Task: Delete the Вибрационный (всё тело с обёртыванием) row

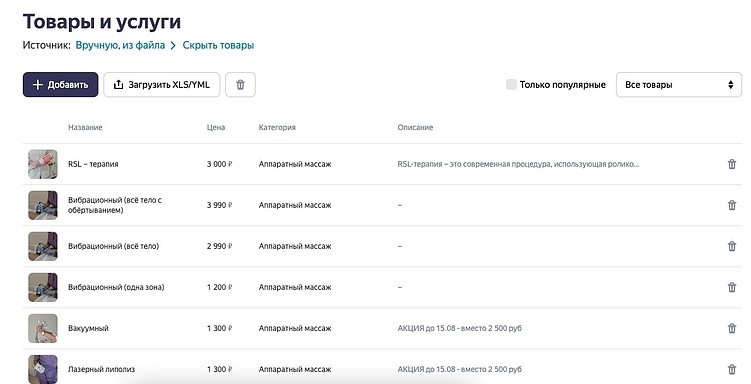Action: pos(732,205)
